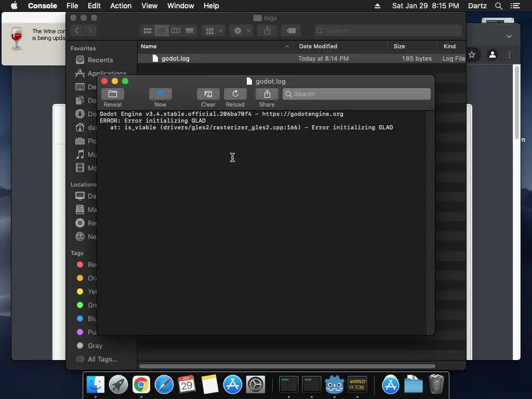This screenshot has height=399, width=532.
Task: Open Finder horizontal scrollbar
Action: pyautogui.click(x=287, y=366)
